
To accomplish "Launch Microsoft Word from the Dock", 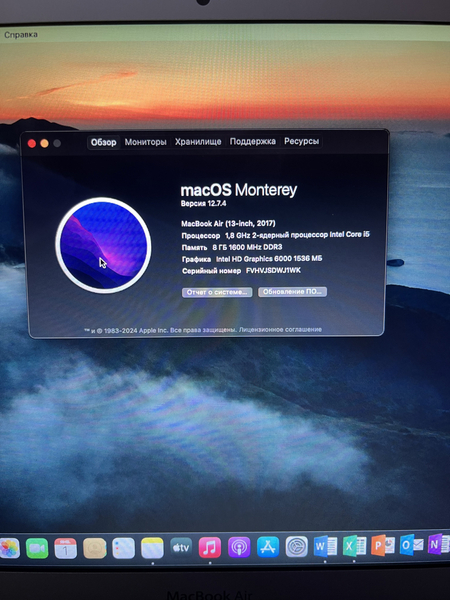I will [x=325, y=546].
